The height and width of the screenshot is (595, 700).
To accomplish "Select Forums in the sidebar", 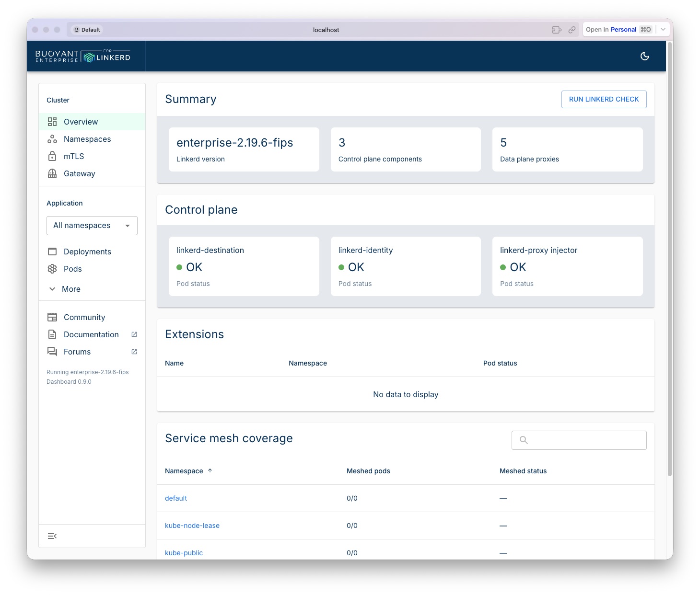I will pos(77,352).
